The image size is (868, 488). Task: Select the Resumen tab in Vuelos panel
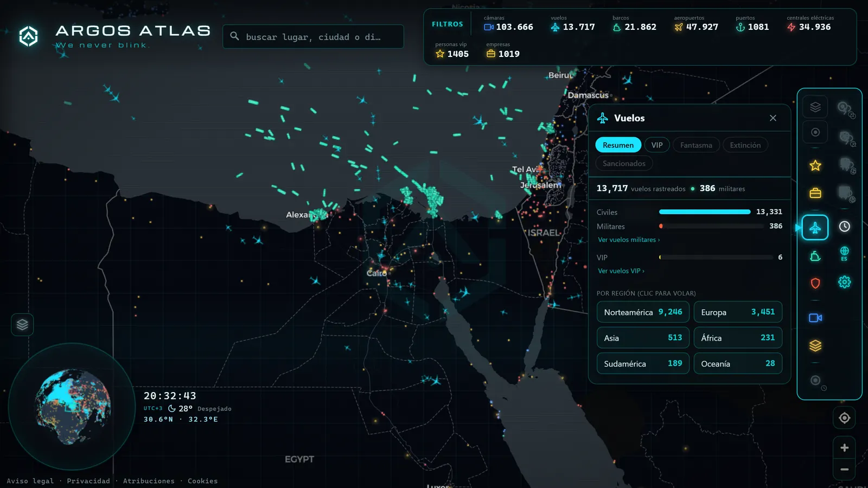(x=618, y=145)
